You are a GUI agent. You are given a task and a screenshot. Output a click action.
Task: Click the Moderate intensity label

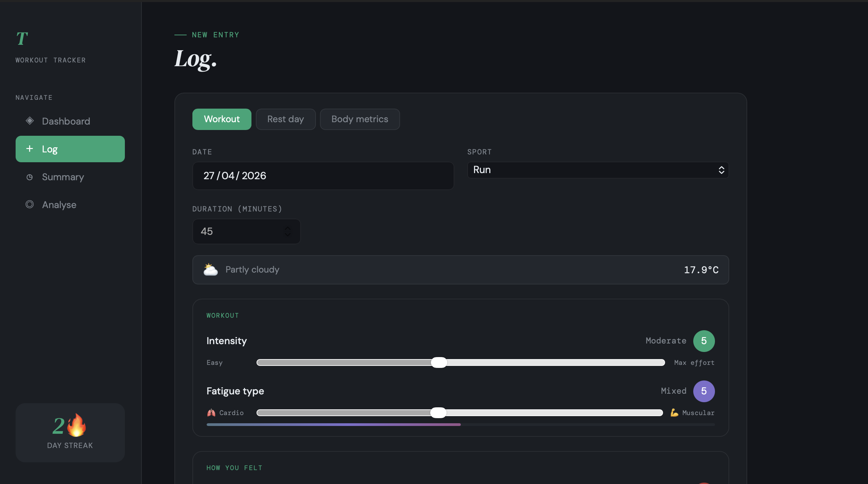pos(666,341)
